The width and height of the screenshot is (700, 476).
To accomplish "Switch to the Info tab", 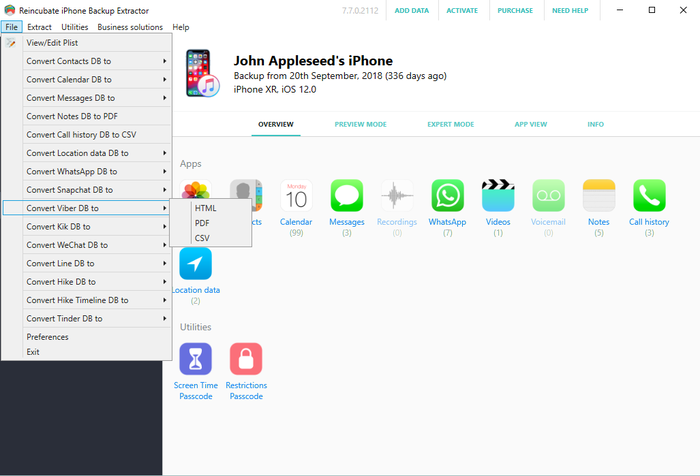I will coord(596,125).
